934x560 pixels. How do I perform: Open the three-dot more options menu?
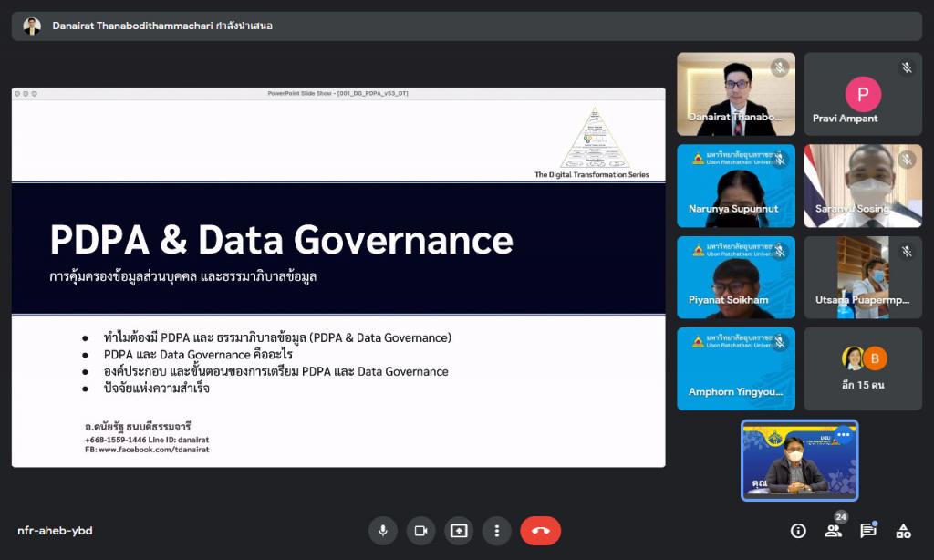pyautogui.click(x=496, y=531)
